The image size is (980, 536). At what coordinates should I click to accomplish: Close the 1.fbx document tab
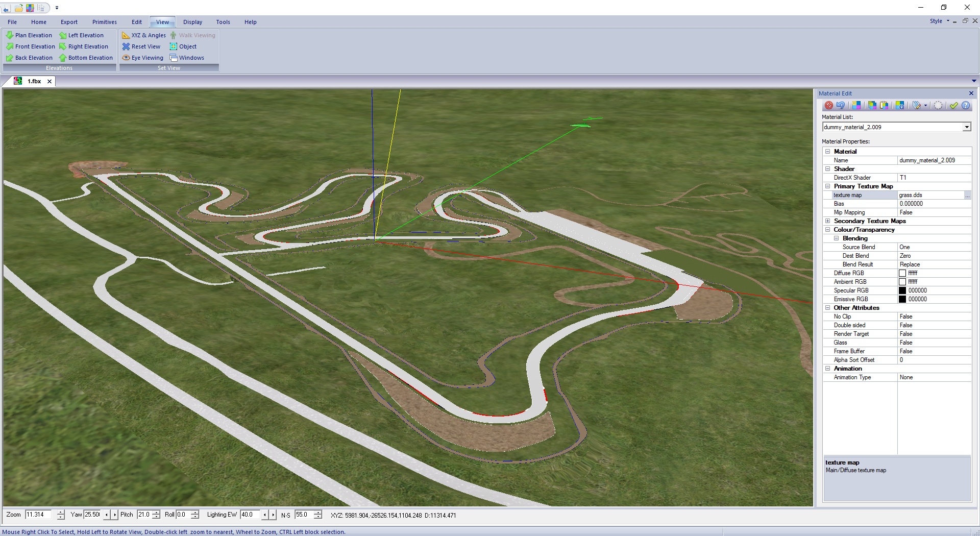coord(50,81)
